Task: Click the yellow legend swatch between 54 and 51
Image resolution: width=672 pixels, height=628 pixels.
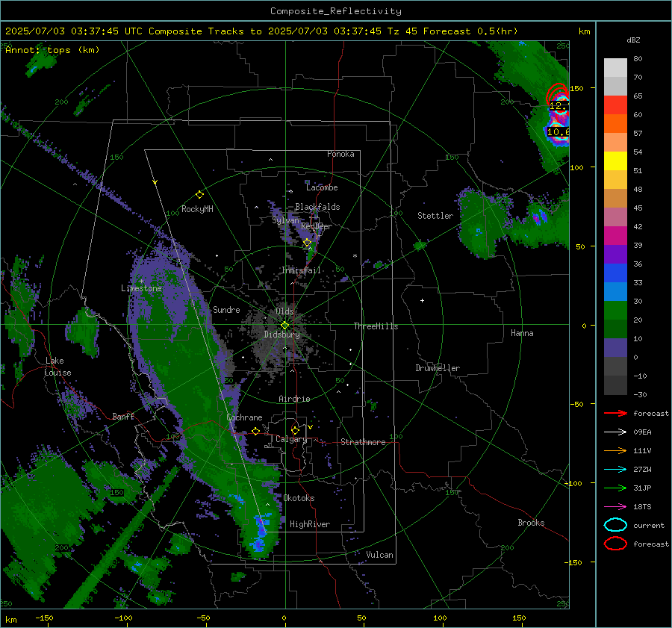Action: click(x=615, y=161)
